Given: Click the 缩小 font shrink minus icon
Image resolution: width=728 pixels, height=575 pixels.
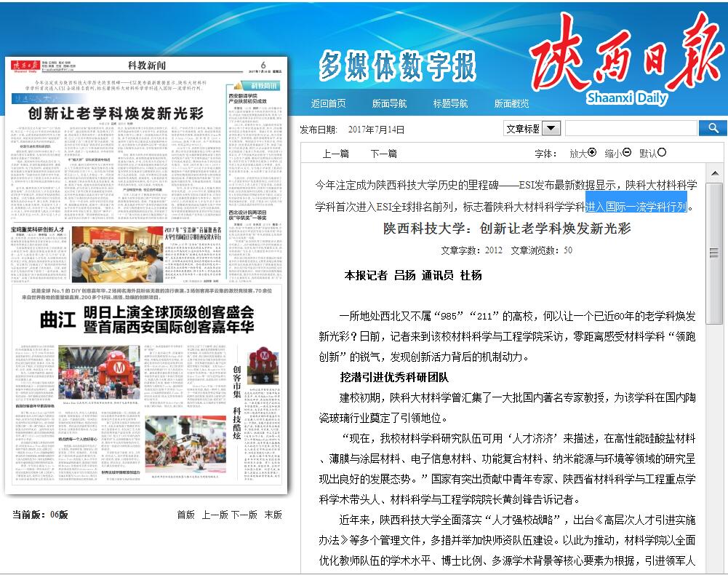Looking at the screenshot, I should (627, 153).
